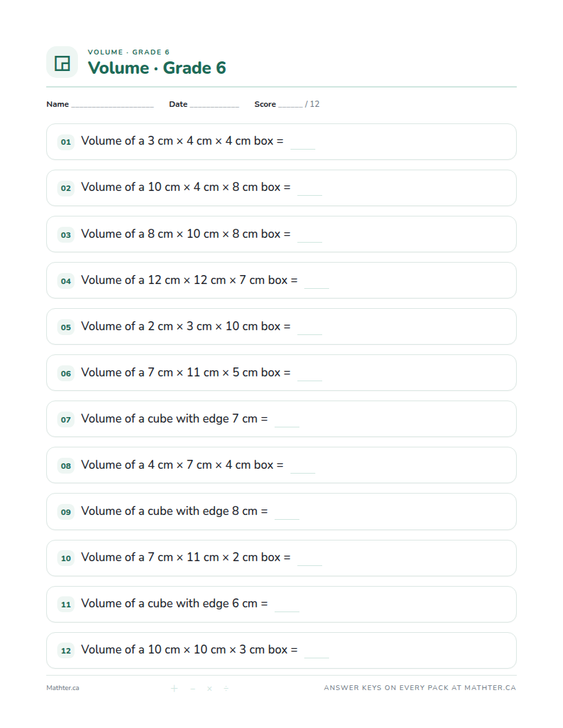The image size is (563, 728).
Task: Click the answer blank for question 01
Action: pyautogui.click(x=303, y=143)
